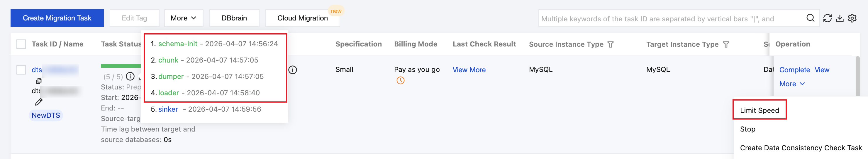Expand the More dropdown in toolbar
The width and height of the screenshot is (868, 159).
tap(183, 18)
